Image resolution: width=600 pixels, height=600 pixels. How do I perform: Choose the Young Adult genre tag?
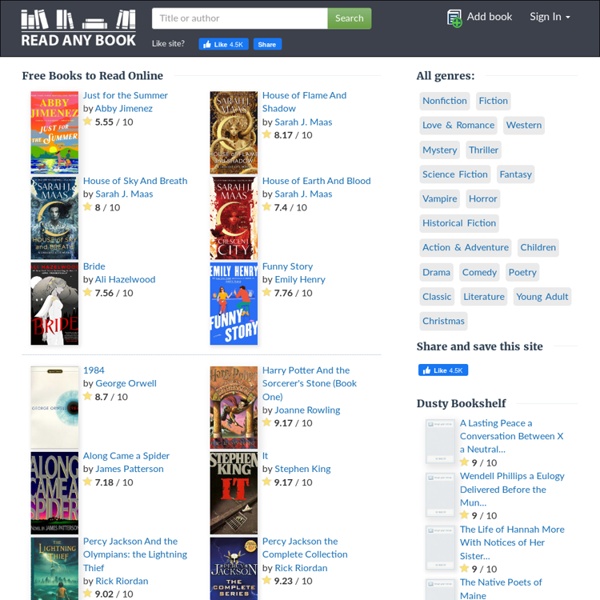coord(542,297)
